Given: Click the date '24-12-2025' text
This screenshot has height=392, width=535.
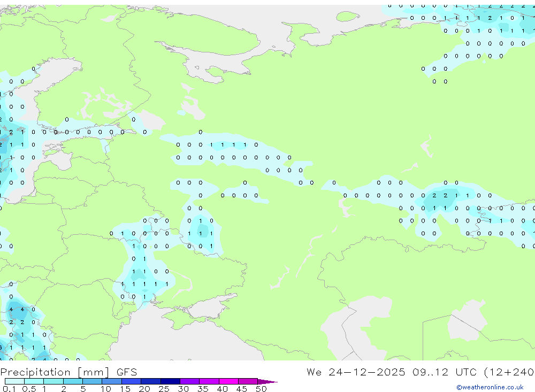Looking at the screenshot, I should (366, 372).
